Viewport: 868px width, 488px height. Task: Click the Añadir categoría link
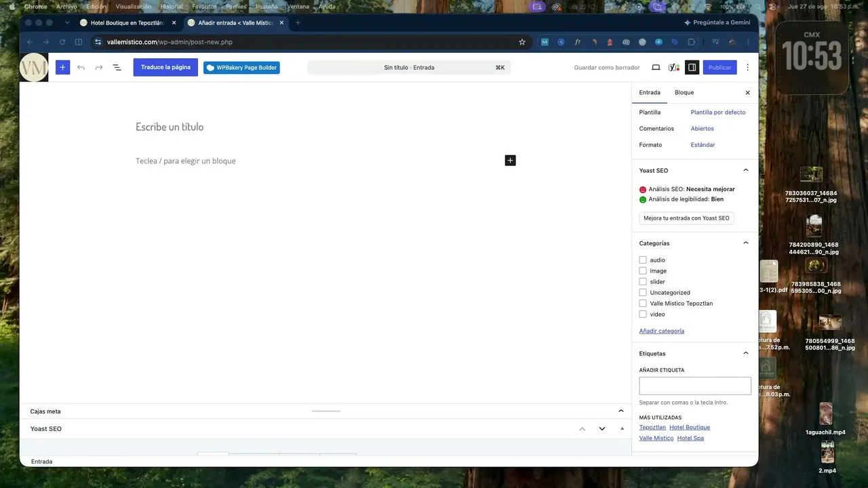pyautogui.click(x=661, y=331)
